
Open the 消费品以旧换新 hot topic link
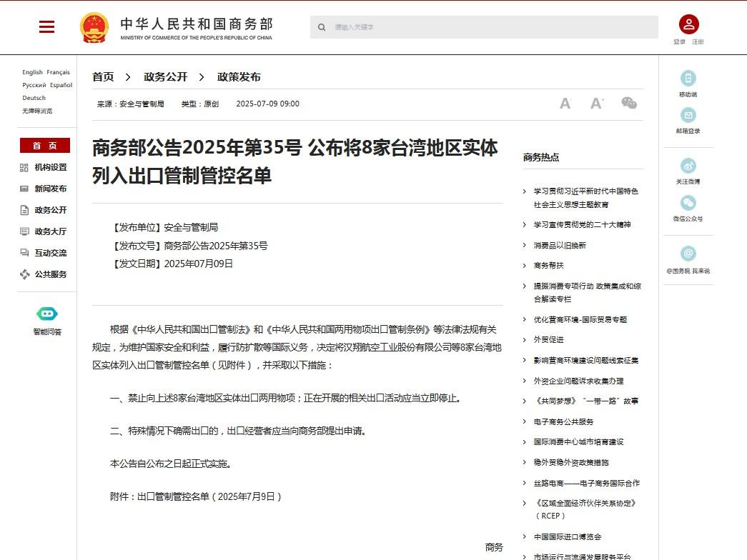[x=560, y=245]
